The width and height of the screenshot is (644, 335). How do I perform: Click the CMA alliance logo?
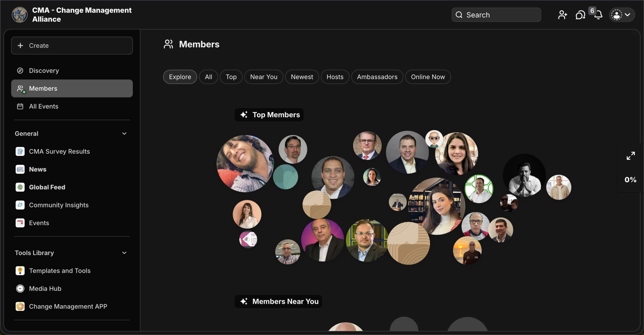pyautogui.click(x=19, y=15)
